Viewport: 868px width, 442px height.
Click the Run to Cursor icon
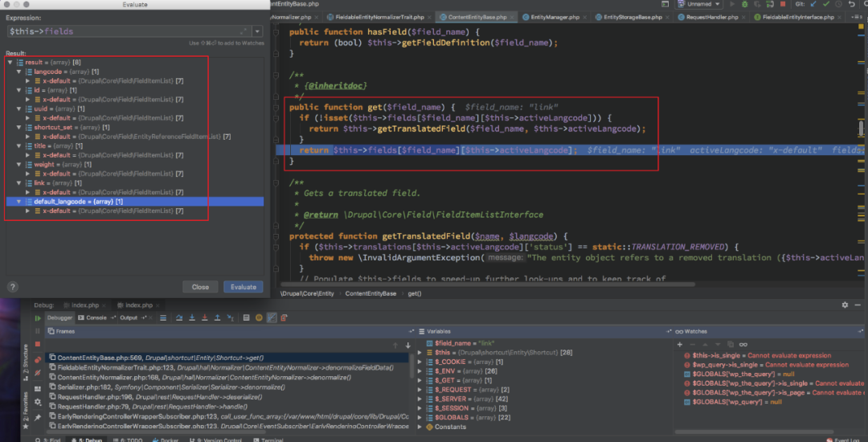[231, 317]
